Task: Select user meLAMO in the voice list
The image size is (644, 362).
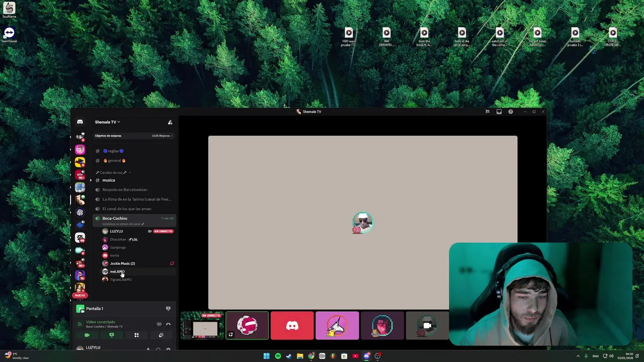Action: 117,271
